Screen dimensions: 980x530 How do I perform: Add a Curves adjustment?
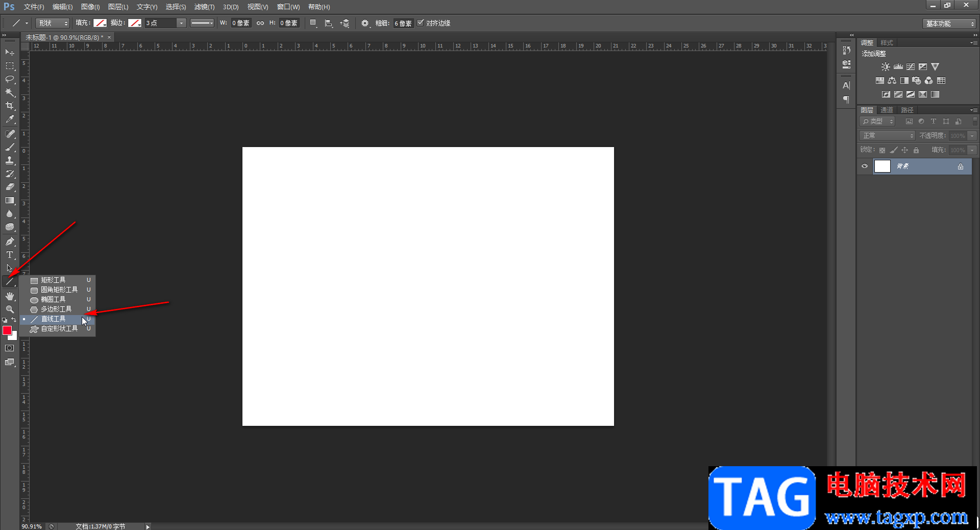911,67
